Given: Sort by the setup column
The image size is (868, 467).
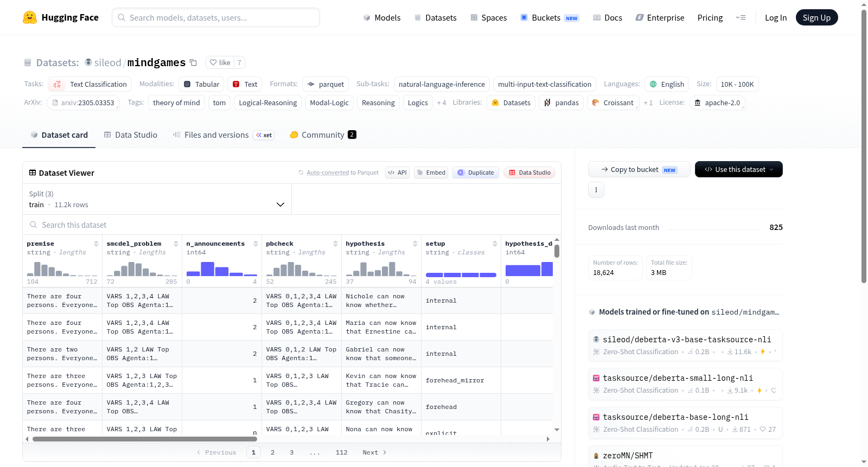Looking at the screenshot, I should (495, 244).
